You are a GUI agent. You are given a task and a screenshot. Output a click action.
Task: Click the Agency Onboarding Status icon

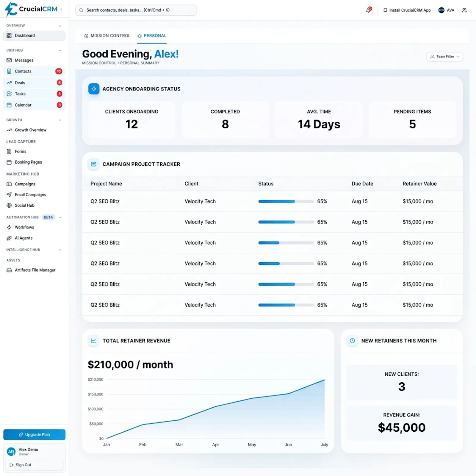coord(94,89)
